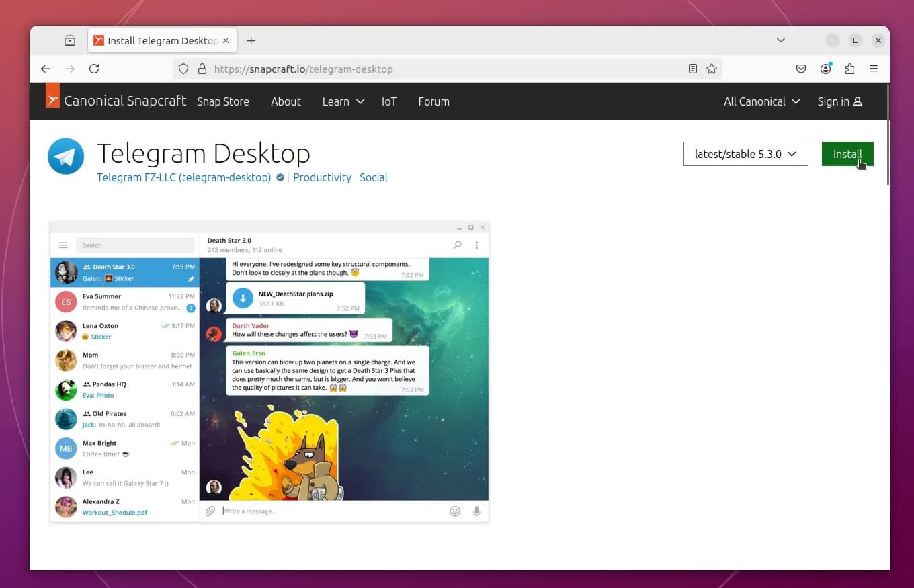914x588 pixels.
Task: Toggle reader view icon
Action: click(x=693, y=69)
